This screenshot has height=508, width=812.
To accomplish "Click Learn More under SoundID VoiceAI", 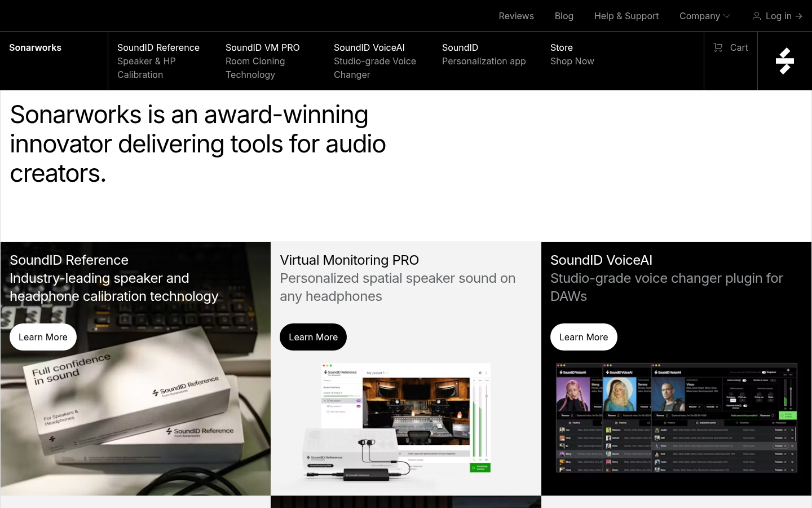I will tap(584, 337).
